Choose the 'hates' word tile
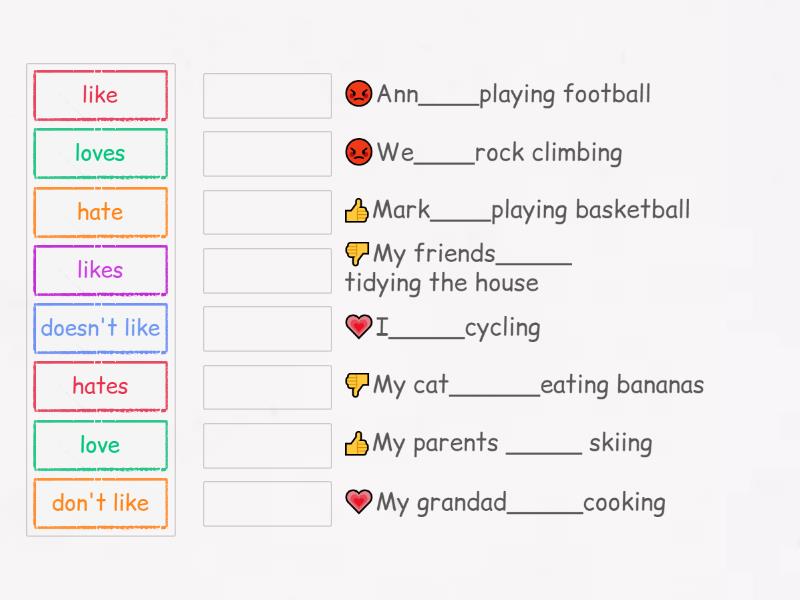The height and width of the screenshot is (600, 800). pyautogui.click(x=100, y=386)
